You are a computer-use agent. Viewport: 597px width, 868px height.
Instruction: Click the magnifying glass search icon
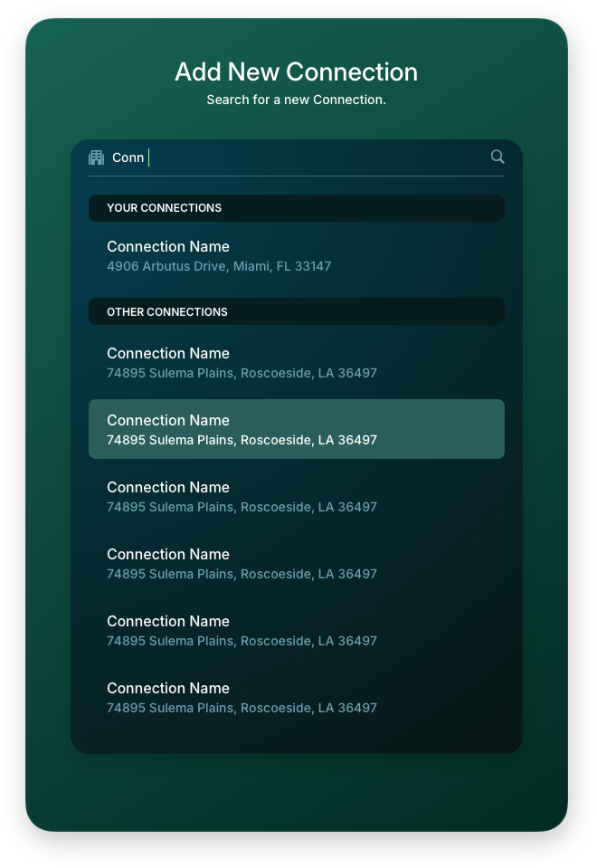click(x=497, y=157)
